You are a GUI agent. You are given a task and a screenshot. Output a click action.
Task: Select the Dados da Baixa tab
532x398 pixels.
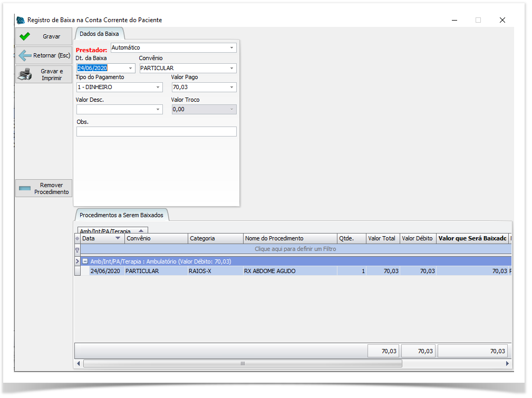coord(99,34)
